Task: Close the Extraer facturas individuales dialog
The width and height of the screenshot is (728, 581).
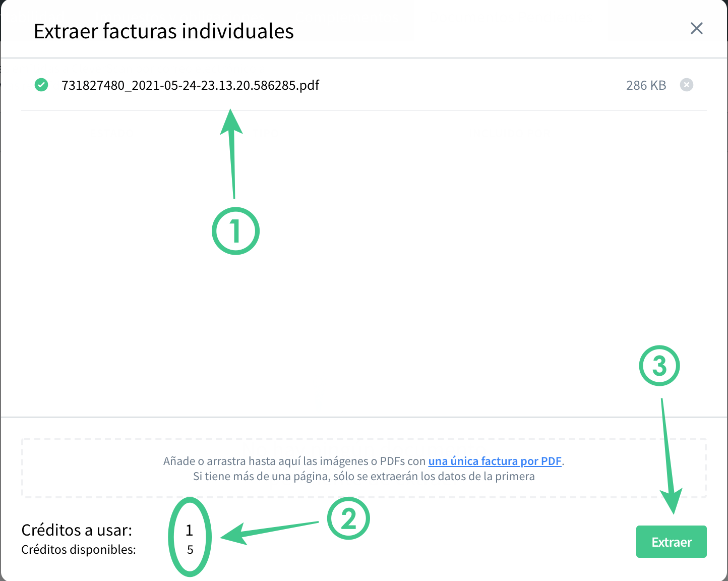Action: click(696, 28)
